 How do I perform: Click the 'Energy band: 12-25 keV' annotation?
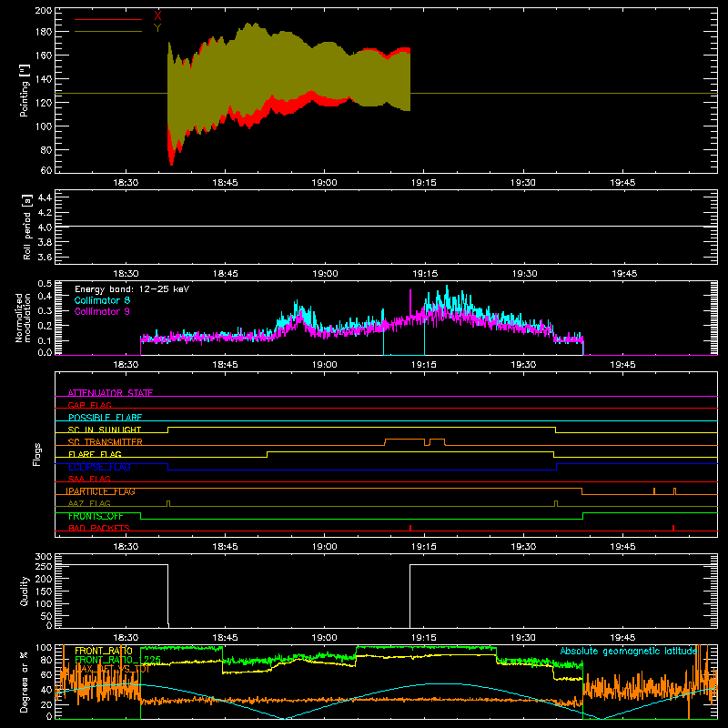[132, 289]
